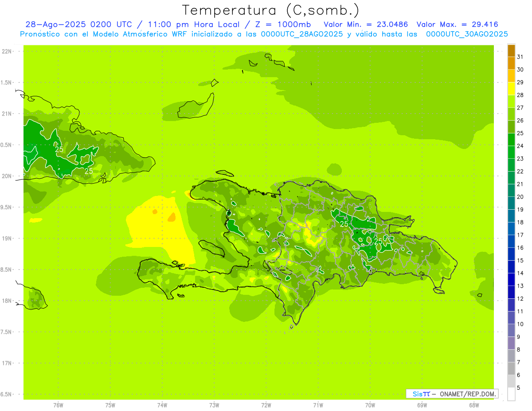
Task: Click the color scale label 28
Action: pos(520,95)
